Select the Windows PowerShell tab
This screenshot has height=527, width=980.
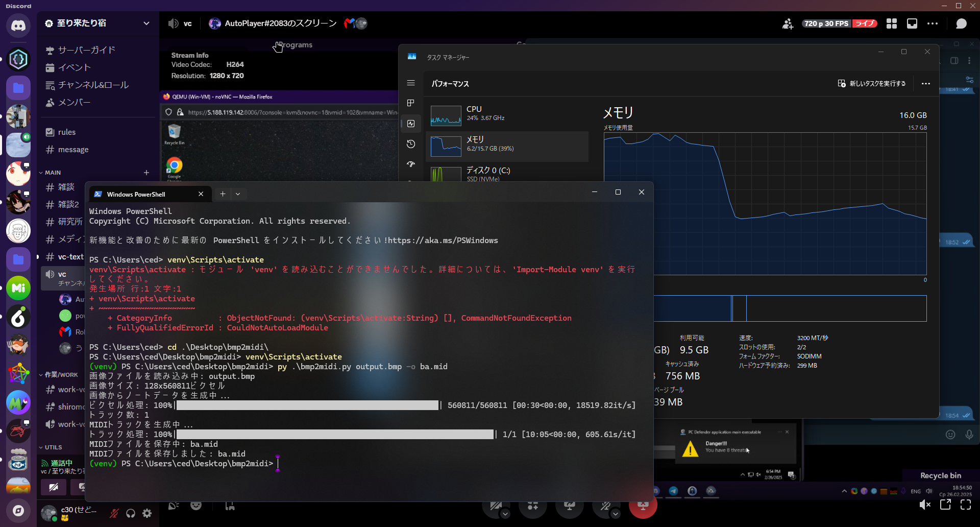(x=136, y=194)
